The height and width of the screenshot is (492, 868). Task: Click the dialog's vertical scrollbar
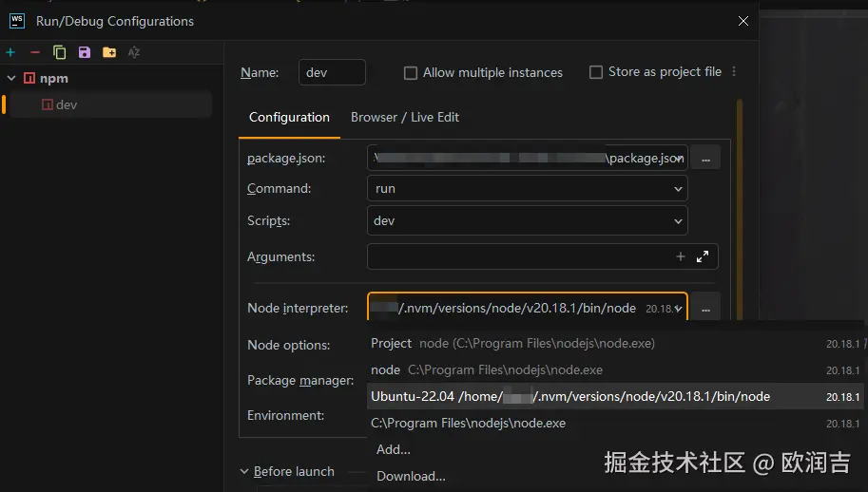click(739, 210)
